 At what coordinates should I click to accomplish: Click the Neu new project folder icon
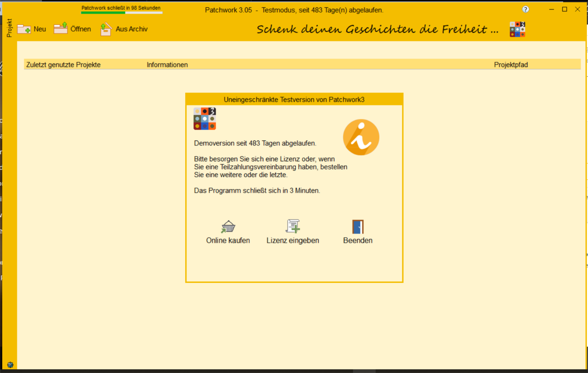click(24, 29)
